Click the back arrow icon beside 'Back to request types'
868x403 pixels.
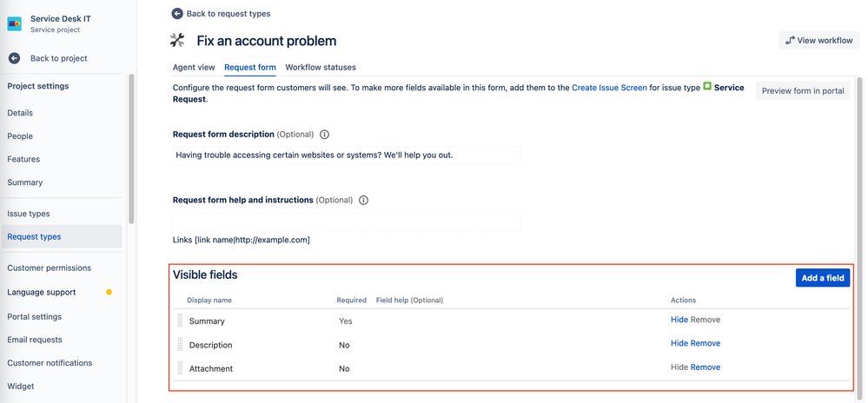[x=177, y=14]
